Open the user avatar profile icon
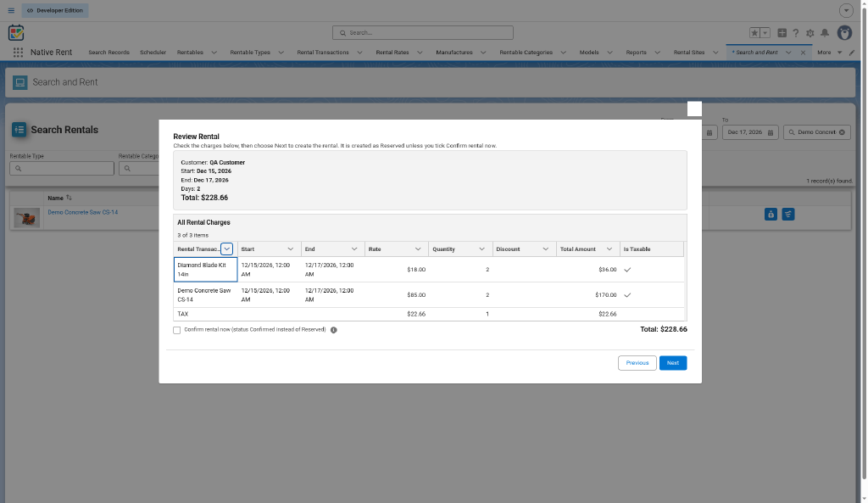Screen dimensions: 868x503 [x=844, y=33]
